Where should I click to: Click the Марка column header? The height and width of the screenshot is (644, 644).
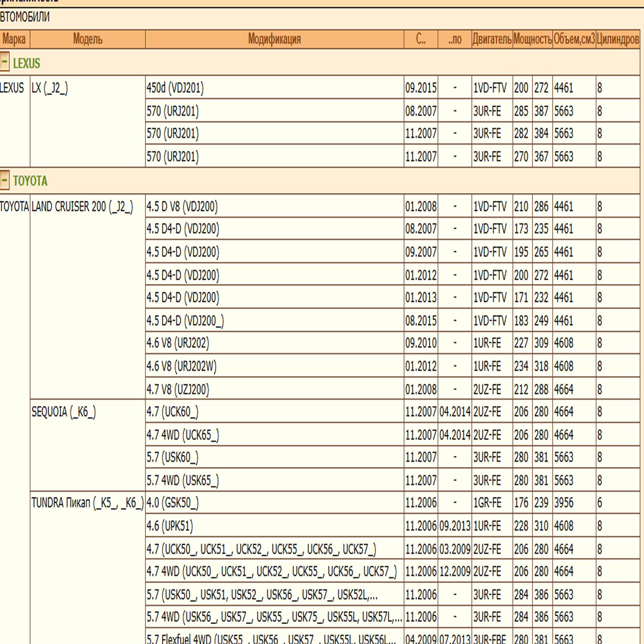[x=14, y=39]
